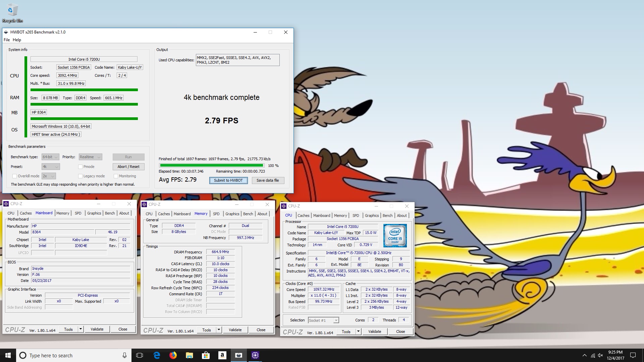
Task: Click Close button in Memory CPU-Z window
Action: point(261,330)
